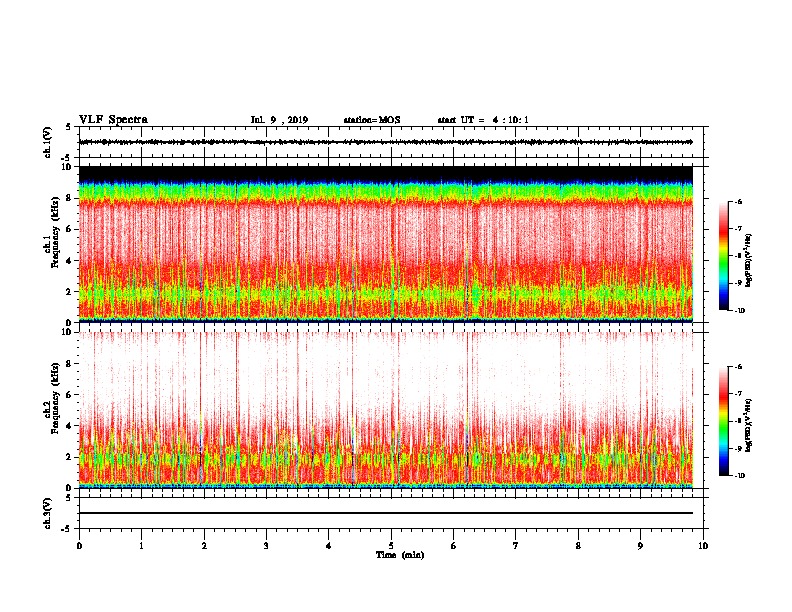
Task: Select the date text "Jul 9, 2019"
Action: 279,120
